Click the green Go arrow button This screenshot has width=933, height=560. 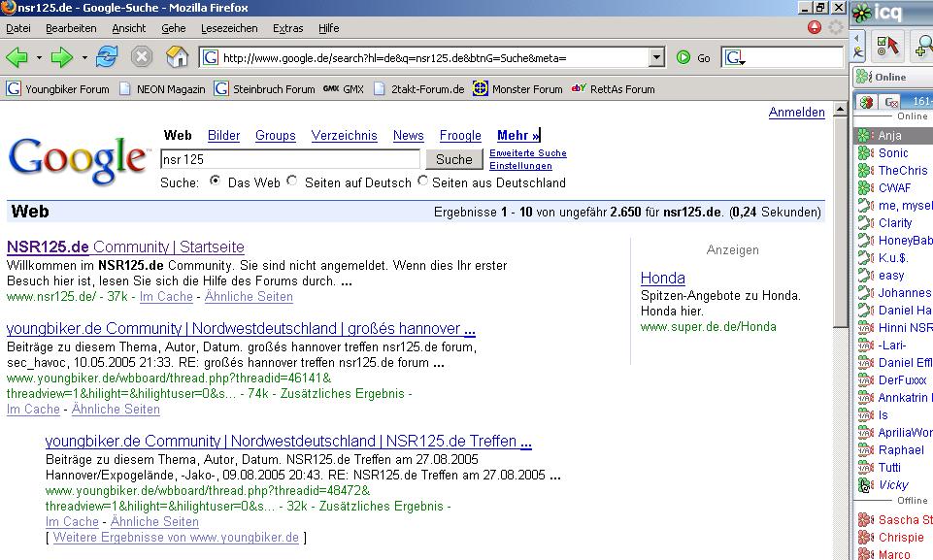tap(683, 57)
